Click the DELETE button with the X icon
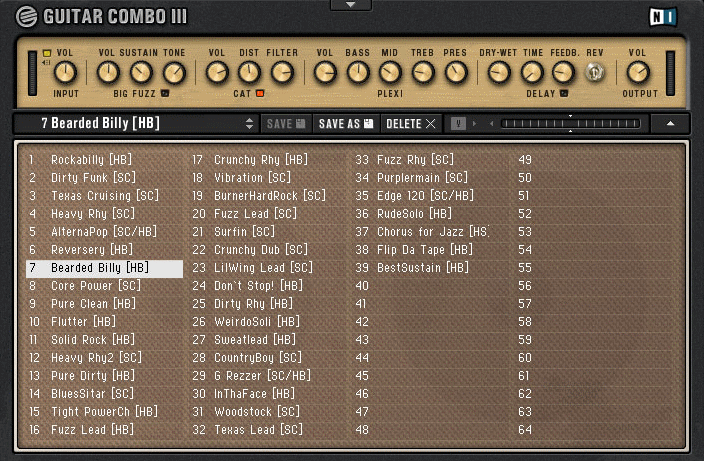This screenshot has width=704, height=462. click(411, 123)
